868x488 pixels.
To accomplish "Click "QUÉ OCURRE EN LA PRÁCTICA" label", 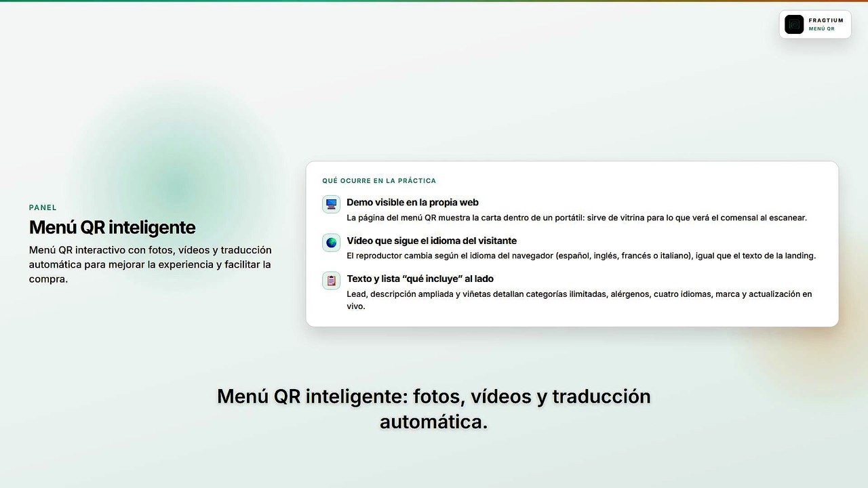I will pos(379,181).
